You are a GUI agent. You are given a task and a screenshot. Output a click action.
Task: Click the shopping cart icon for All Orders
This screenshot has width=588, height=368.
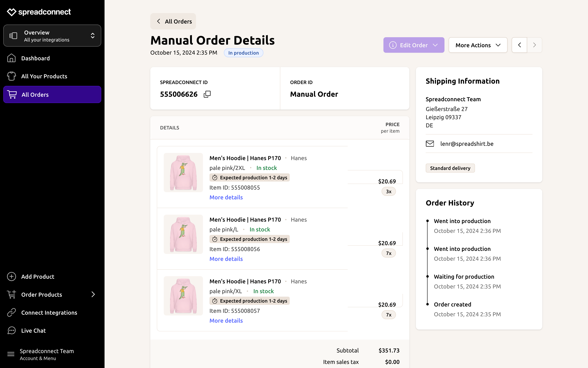pyautogui.click(x=12, y=94)
